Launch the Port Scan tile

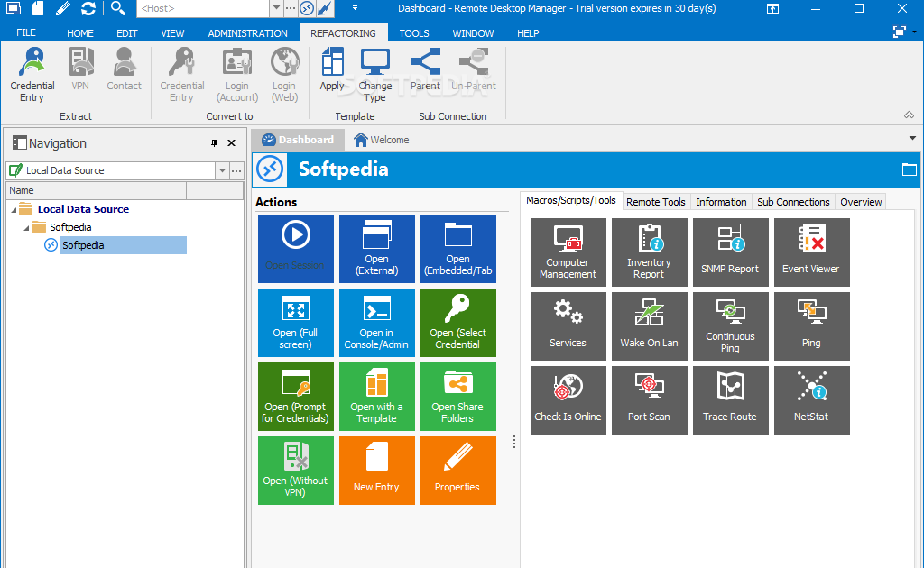(649, 400)
